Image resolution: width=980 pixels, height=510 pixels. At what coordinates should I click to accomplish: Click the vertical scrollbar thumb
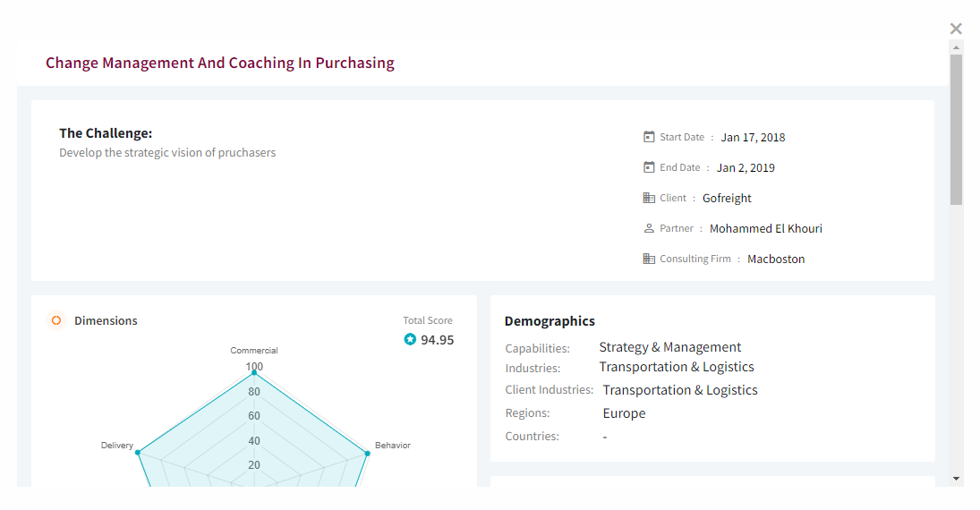tap(956, 130)
